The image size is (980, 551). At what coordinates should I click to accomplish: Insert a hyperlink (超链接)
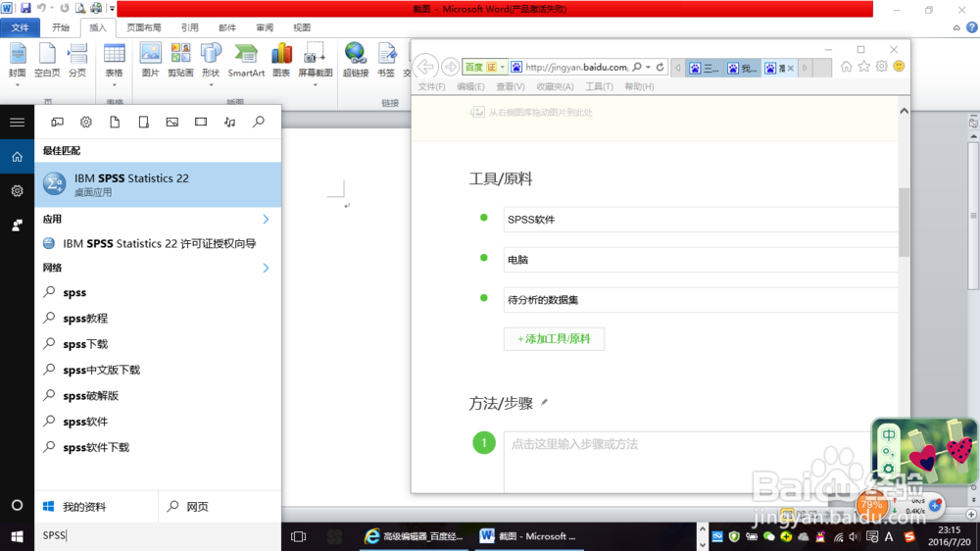[x=356, y=61]
